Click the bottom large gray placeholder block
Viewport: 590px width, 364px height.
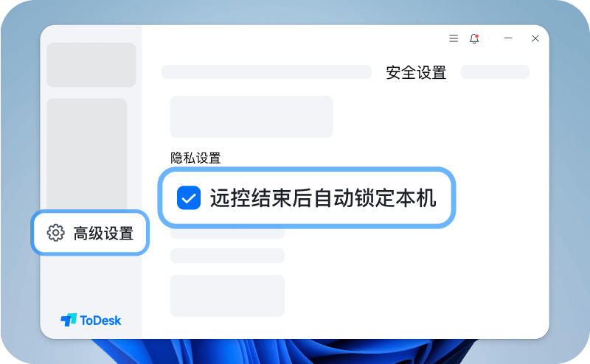227,295
